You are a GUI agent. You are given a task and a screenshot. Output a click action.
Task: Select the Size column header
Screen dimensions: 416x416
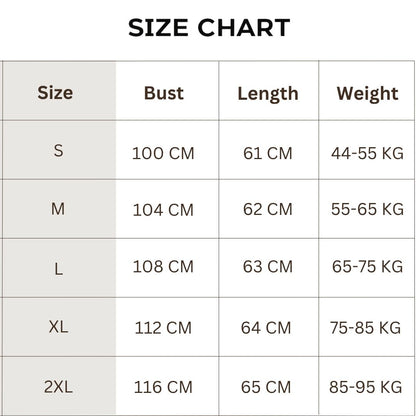coord(55,93)
